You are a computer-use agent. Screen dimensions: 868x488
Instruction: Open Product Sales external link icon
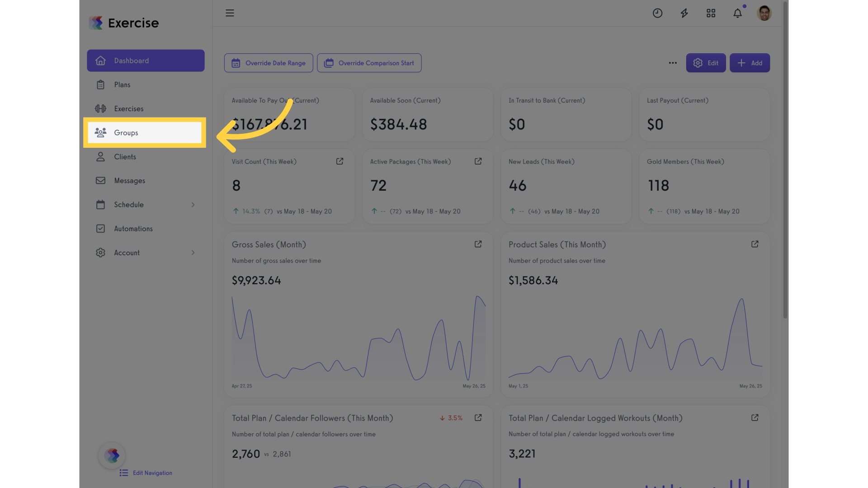coord(755,244)
